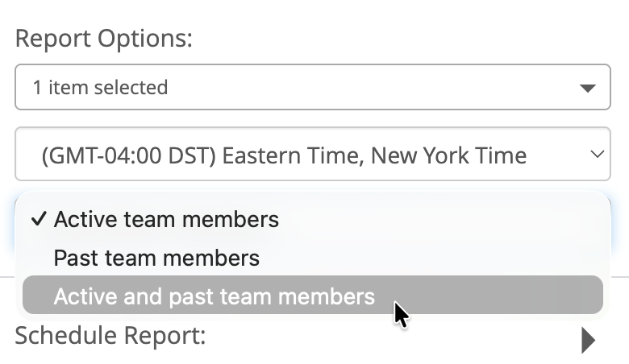The height and width of the screenshot is (364, 629).
Task: Click the checkmark next to Active team members
Action: (39, 219)
